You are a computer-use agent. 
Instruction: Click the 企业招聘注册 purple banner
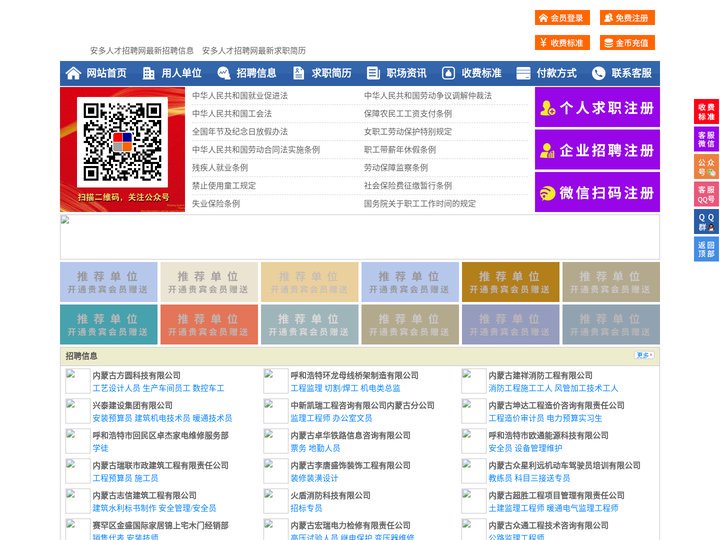coord(597,150)
